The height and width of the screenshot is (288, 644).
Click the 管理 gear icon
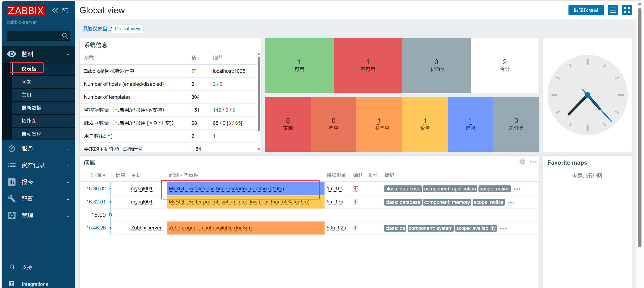tap(12, 215)
